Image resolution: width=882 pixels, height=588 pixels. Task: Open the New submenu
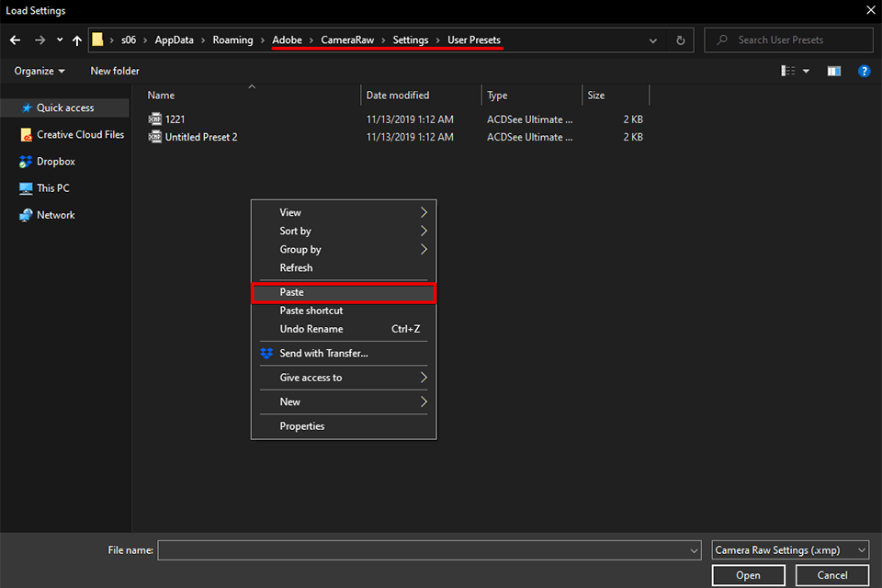click(344, 401)
